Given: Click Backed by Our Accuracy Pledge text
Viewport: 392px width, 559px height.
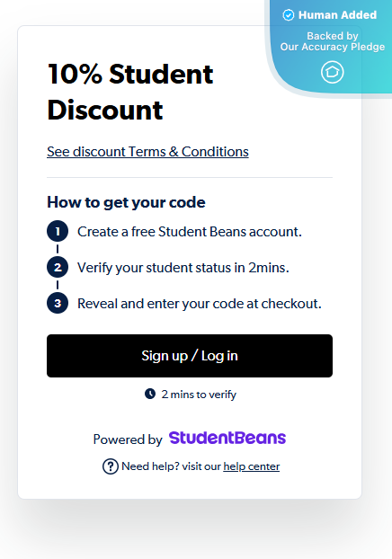Looking at the screenshot, I should (333, 41).
